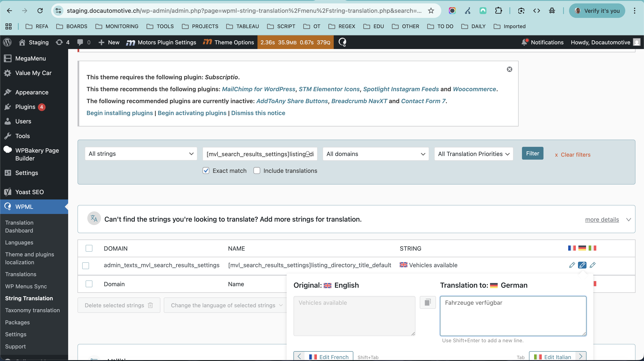Dismiss the plugin notice with X icon
Screen dimensions: 644x361
pos(509,69)
